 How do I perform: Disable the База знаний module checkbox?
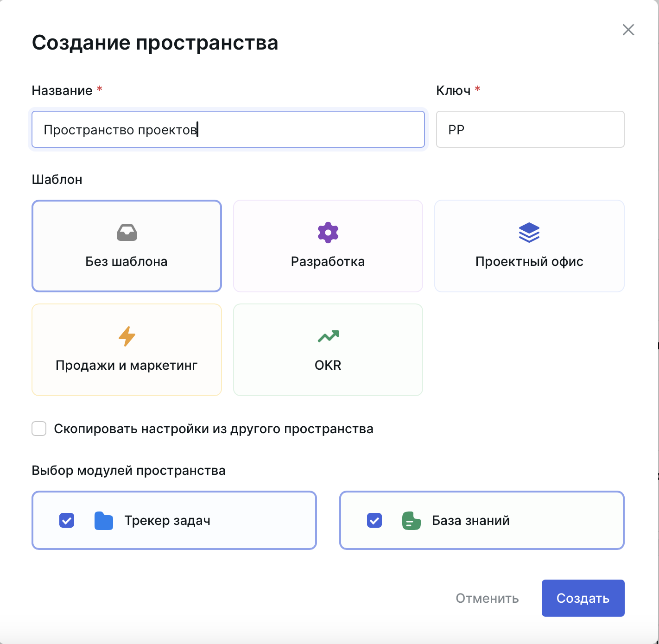point(374,520)
